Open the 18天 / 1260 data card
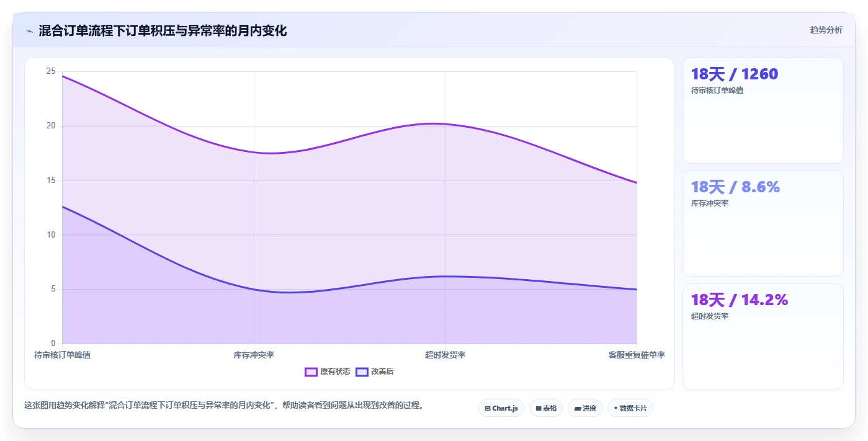This screenshot has height=441, width=868. (763, 110)
